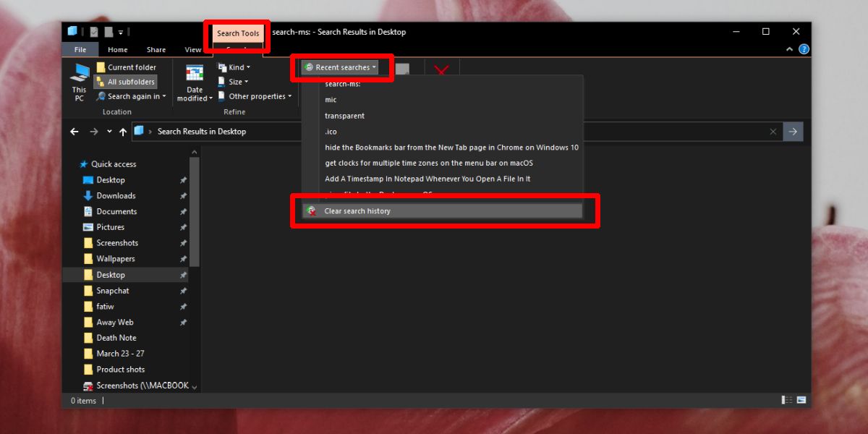
Task: Switch to the View ribbon tab
Action: tap(193, 50)
